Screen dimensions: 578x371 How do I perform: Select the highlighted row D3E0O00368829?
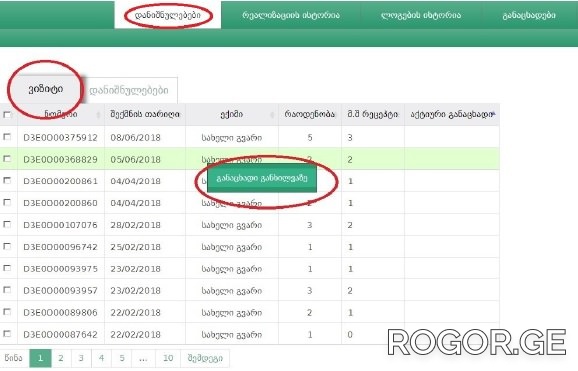(250, 159)
